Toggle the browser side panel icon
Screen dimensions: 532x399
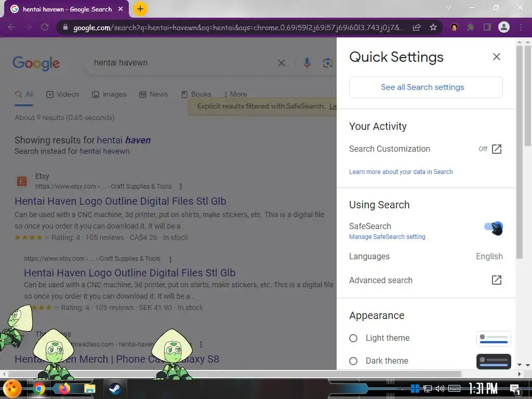click(x=487, y=27)
